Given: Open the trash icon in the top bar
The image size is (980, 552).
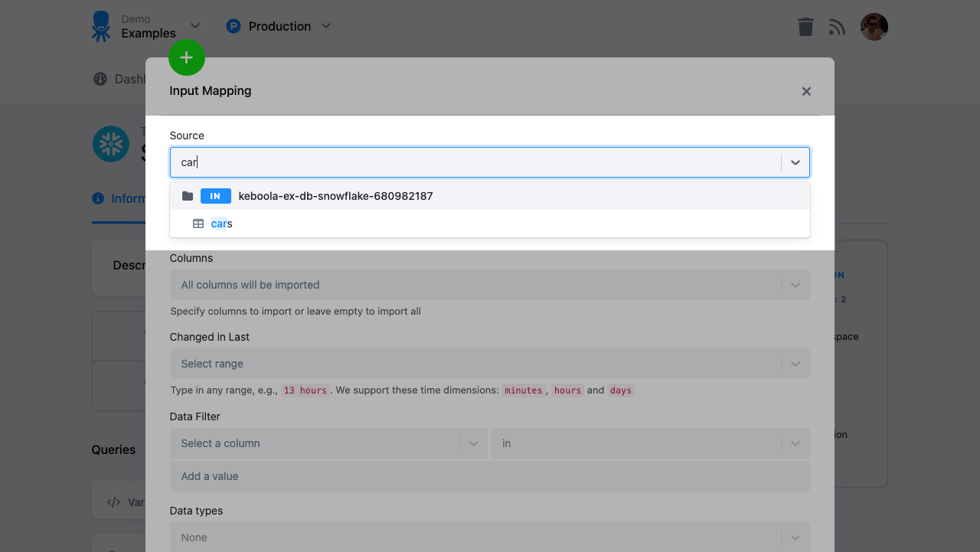Looking at the screenshot, I should click(x=805, y=26).
